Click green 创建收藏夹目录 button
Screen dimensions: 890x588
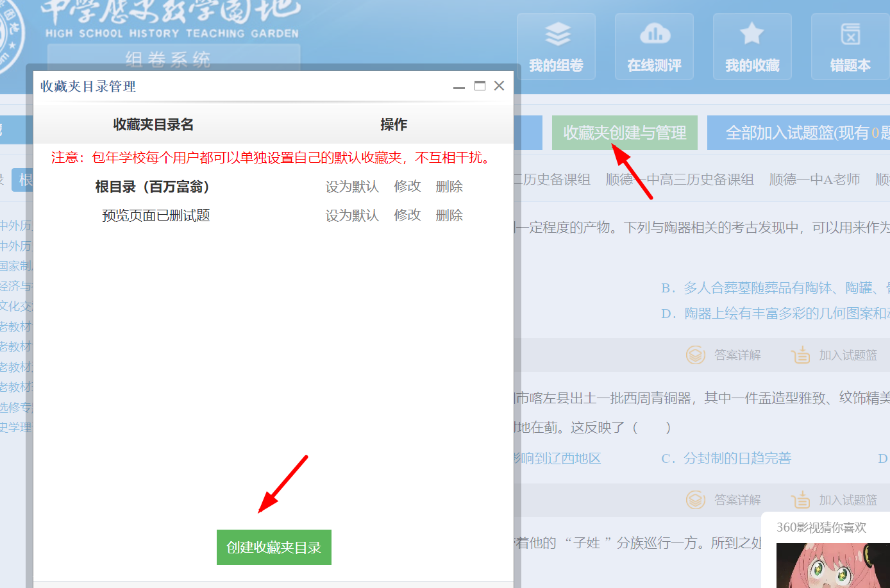click(274, 547)
